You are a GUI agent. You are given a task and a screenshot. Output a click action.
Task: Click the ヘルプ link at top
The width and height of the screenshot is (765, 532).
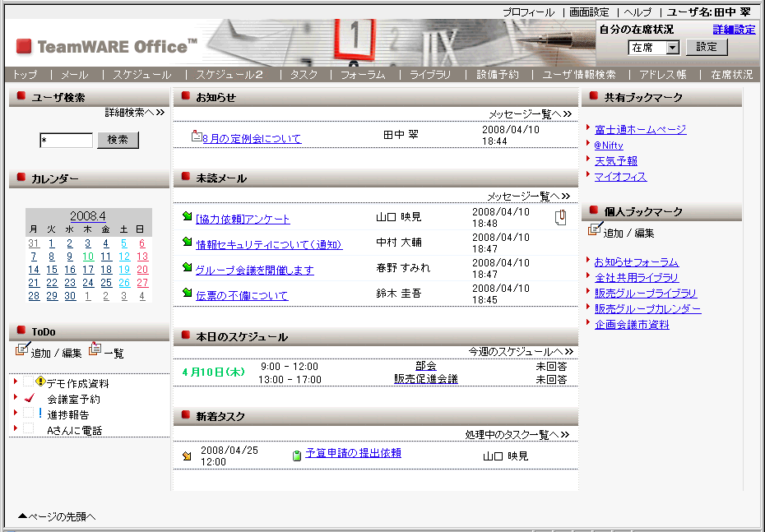637,12
